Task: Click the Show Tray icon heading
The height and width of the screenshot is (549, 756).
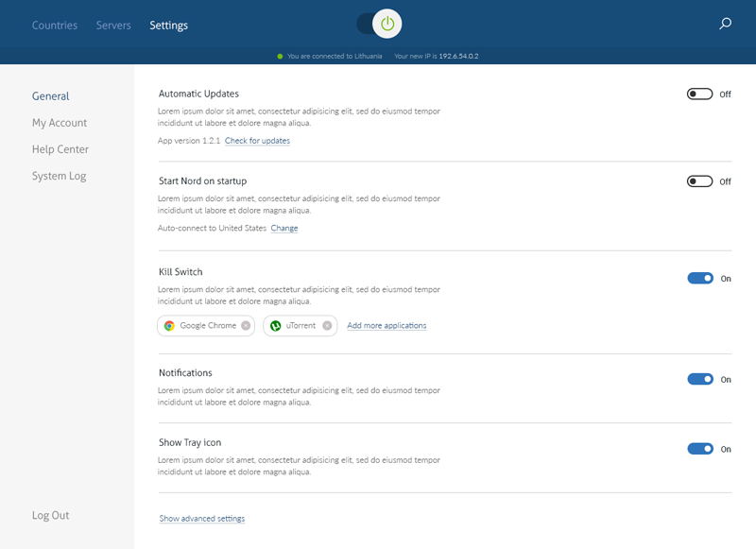Action: point(190,442)
